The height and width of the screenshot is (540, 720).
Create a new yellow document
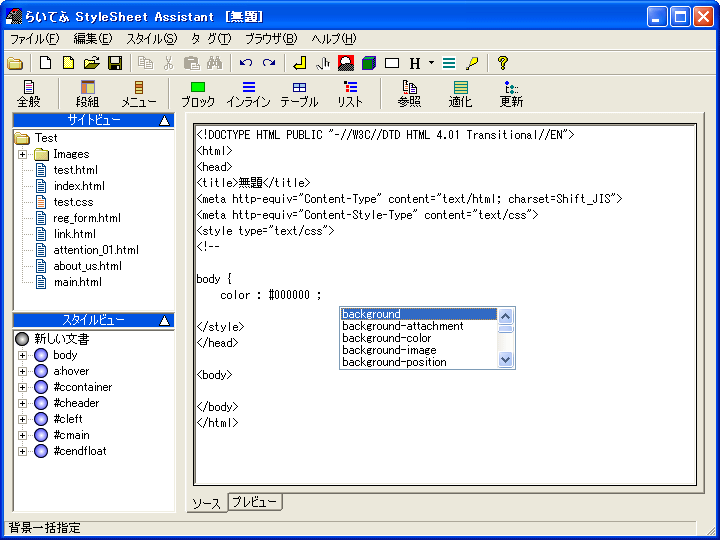pyautogui.click(x=68, y=63)
